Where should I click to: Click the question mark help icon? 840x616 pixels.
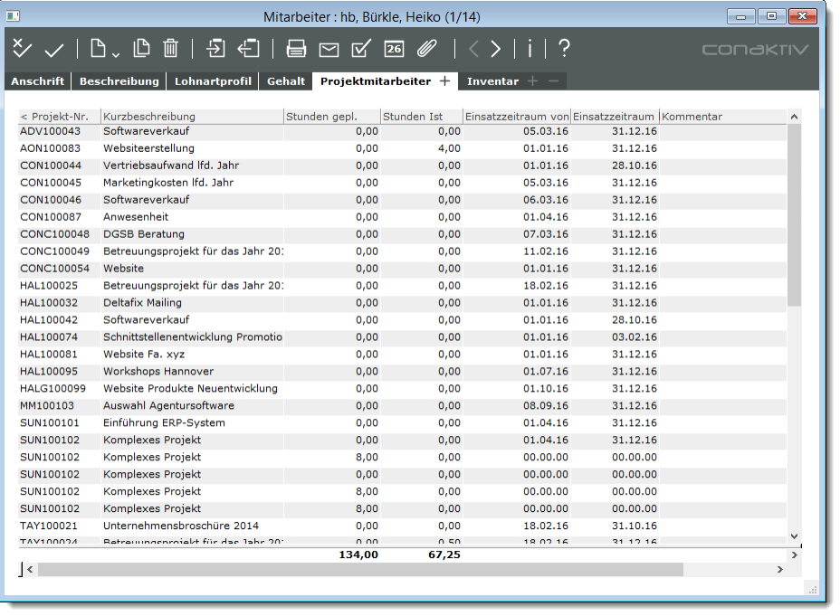click(564, 49)
